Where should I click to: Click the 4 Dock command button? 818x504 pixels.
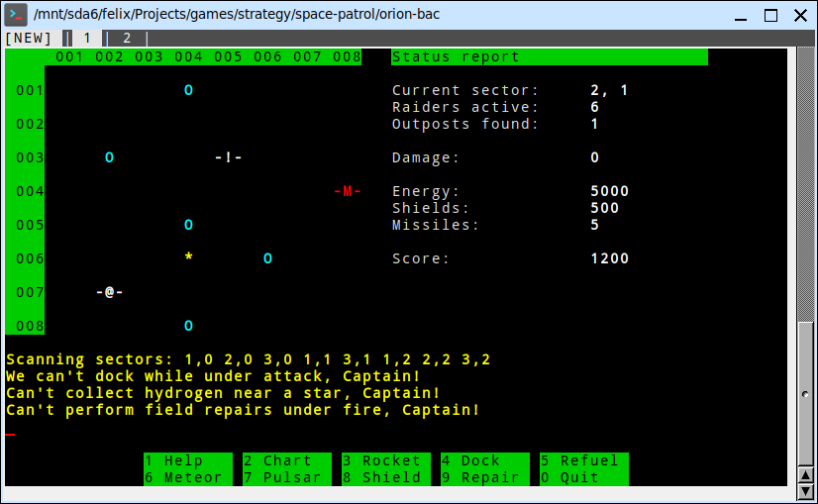(485, 460)
